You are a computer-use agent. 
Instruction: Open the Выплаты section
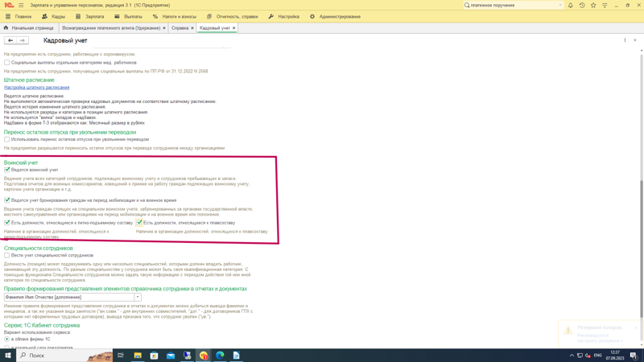128,17
